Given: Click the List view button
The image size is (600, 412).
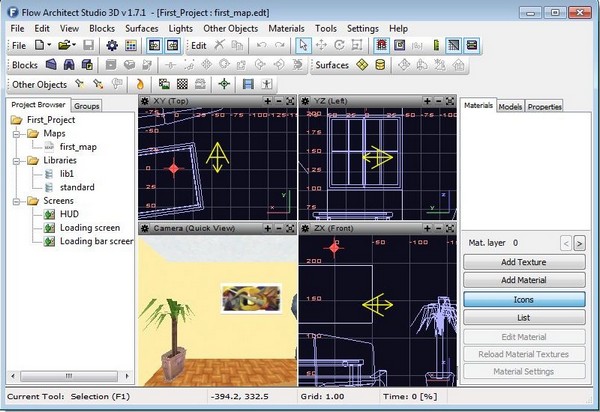Looking at the screenshot, I should [524, 318].
